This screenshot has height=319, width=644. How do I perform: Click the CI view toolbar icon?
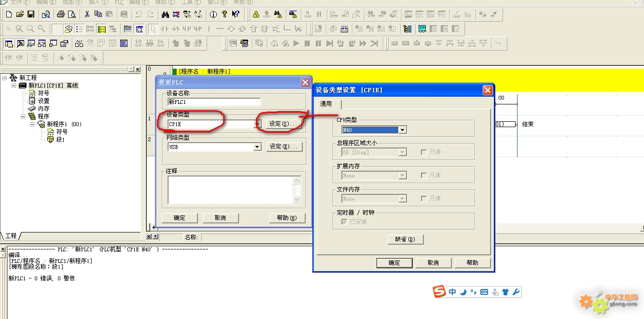(x=139, y=29)
